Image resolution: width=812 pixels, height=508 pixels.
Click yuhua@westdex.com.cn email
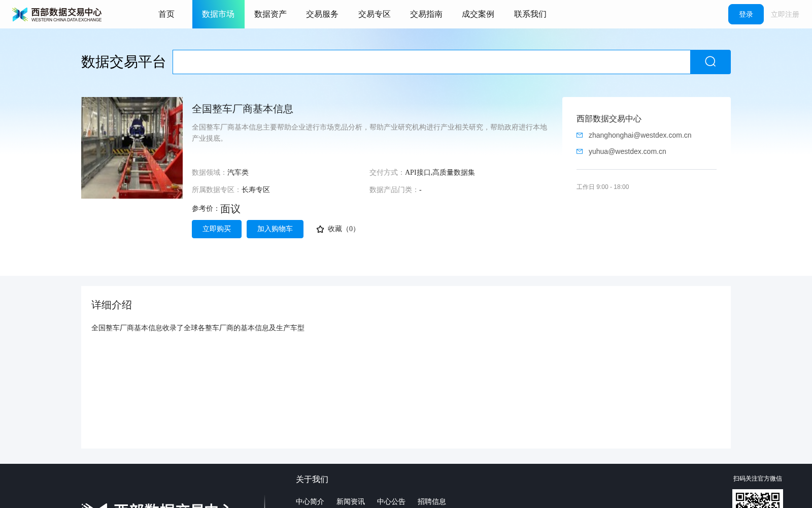[627, 151]
